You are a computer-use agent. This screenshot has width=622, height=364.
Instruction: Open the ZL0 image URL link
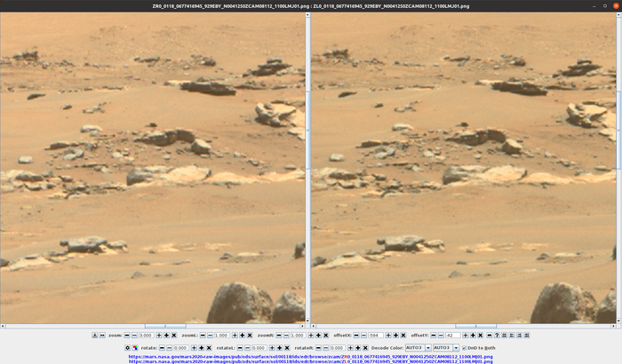point(311,361)
